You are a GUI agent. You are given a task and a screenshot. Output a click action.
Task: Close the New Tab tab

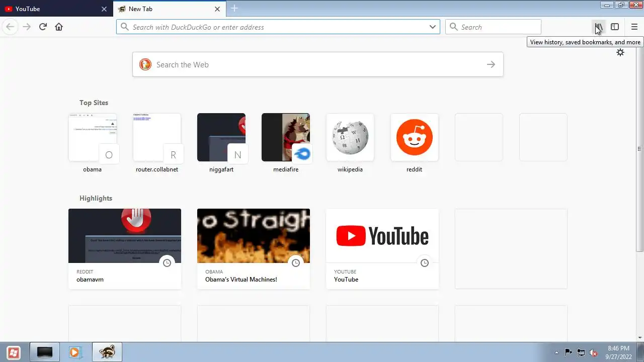217,9
